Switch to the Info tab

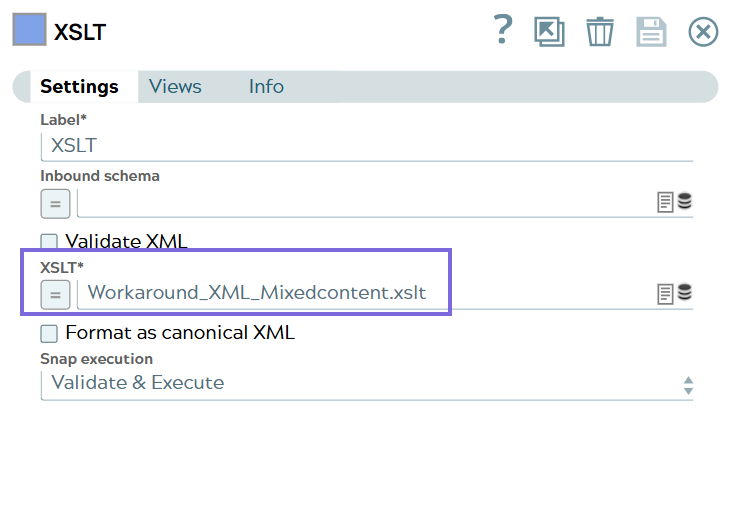pyautogui.click(x=266, y=87)
